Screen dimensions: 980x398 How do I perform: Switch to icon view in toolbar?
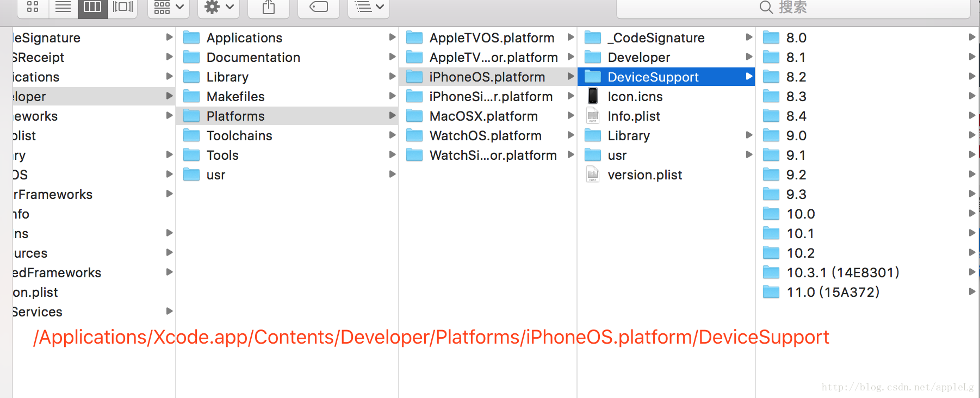click(33, 8)
